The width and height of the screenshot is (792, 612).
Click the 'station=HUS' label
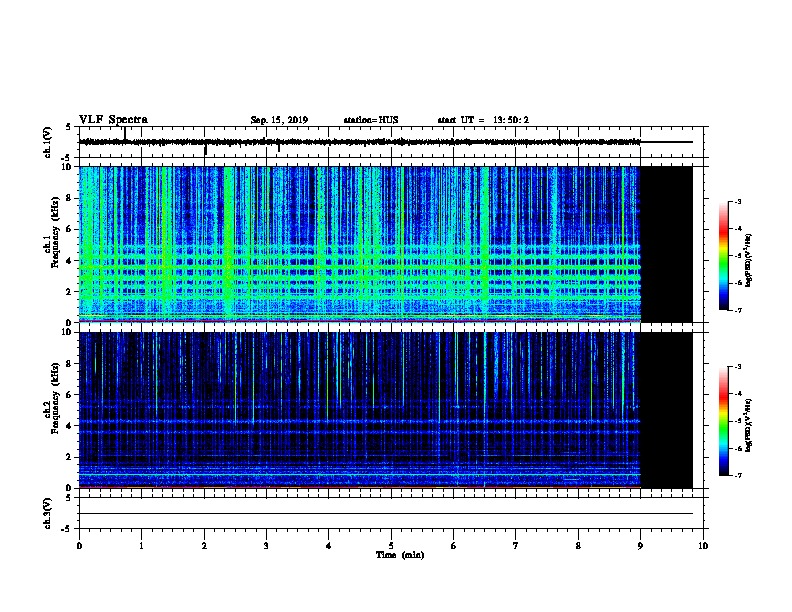point(371,120)
